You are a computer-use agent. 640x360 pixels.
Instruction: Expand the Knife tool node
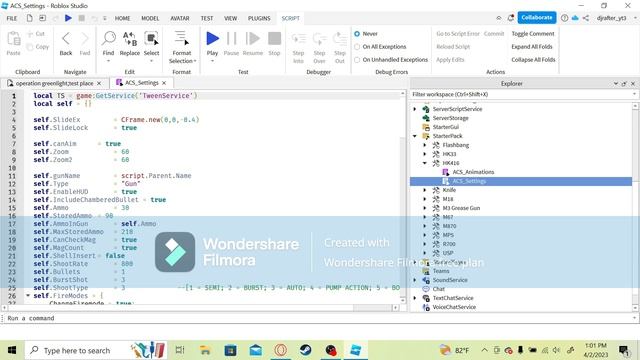point(424,190)
